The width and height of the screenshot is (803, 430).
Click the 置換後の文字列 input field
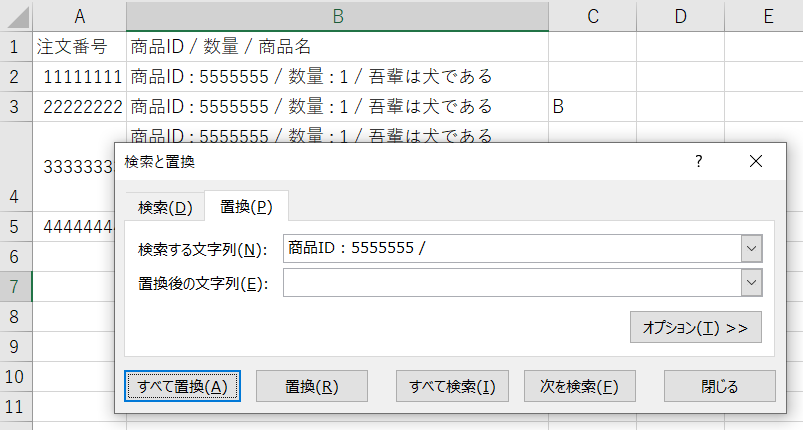[511, 284]
